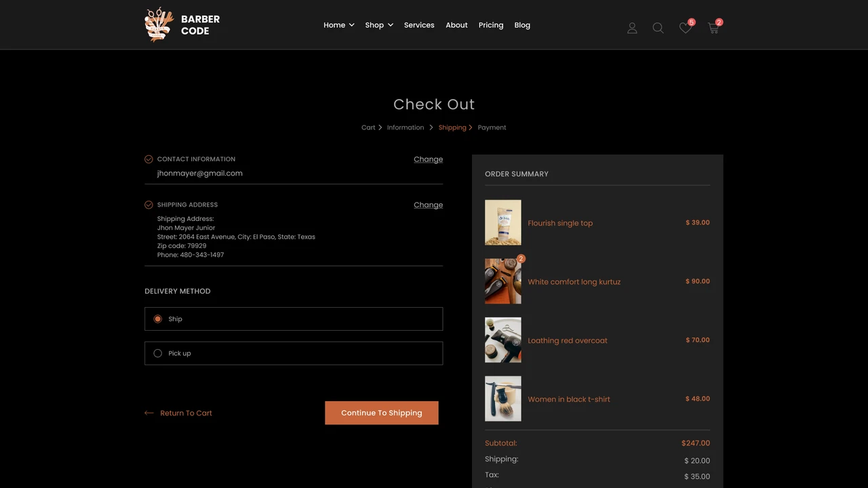Open Women in black t-shirt thumbnail
This screenshot has width=868, height=488.
tap(503, 399)
